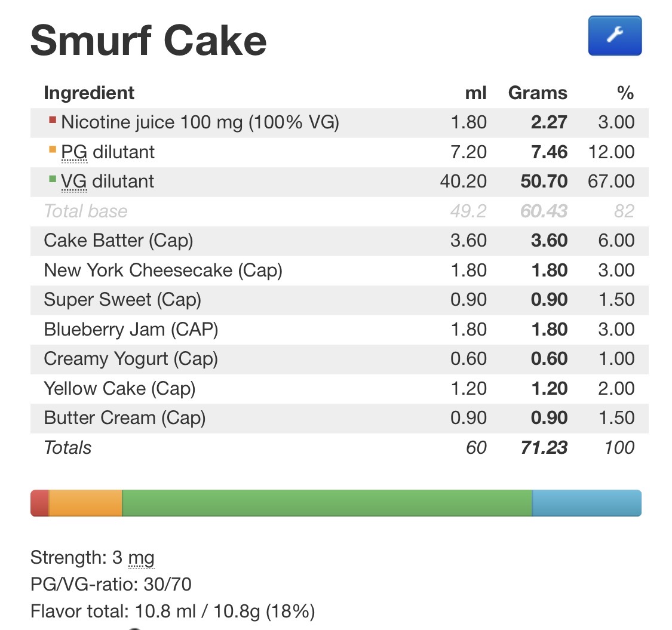Image resolution: width=672 pixels, height=630 pixels.
Task: Click the green VG dilutant marker
Action: coord(53,179)
